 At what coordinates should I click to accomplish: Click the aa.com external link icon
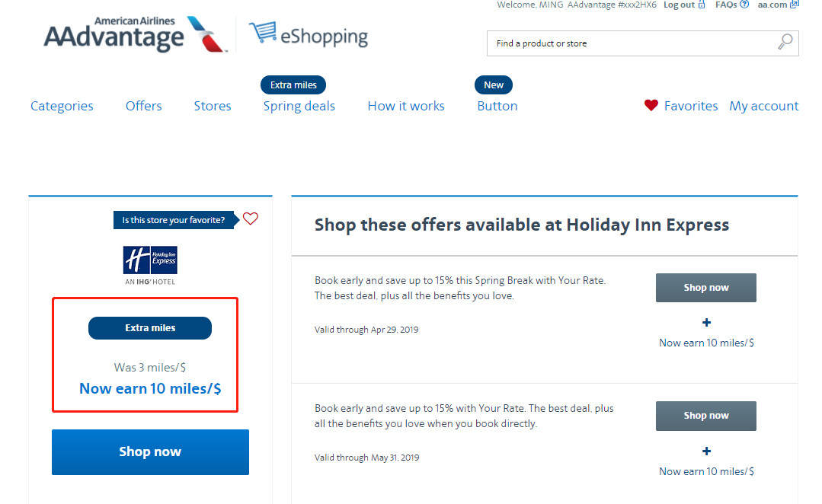pos(795,5)
